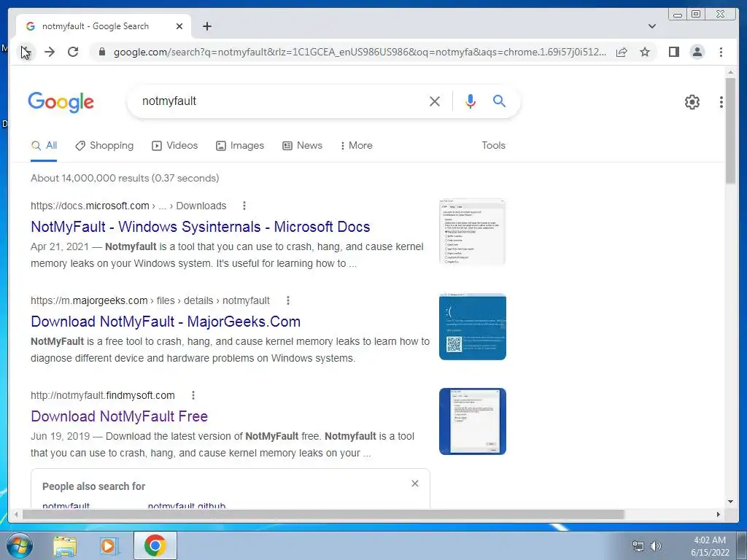747x560 pixels.
Task: Toggle Chrome side panel
Action: click(673, 52)
